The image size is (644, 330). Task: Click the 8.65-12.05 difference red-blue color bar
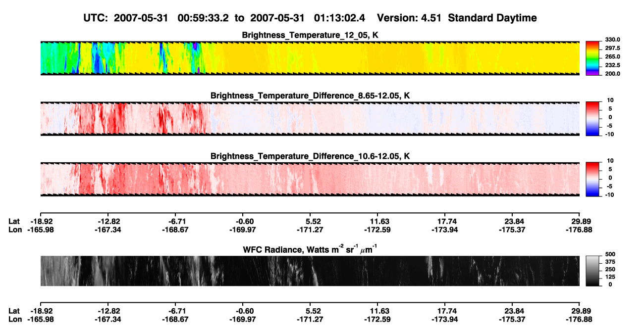pyautogui.click(x=593, y=118)
